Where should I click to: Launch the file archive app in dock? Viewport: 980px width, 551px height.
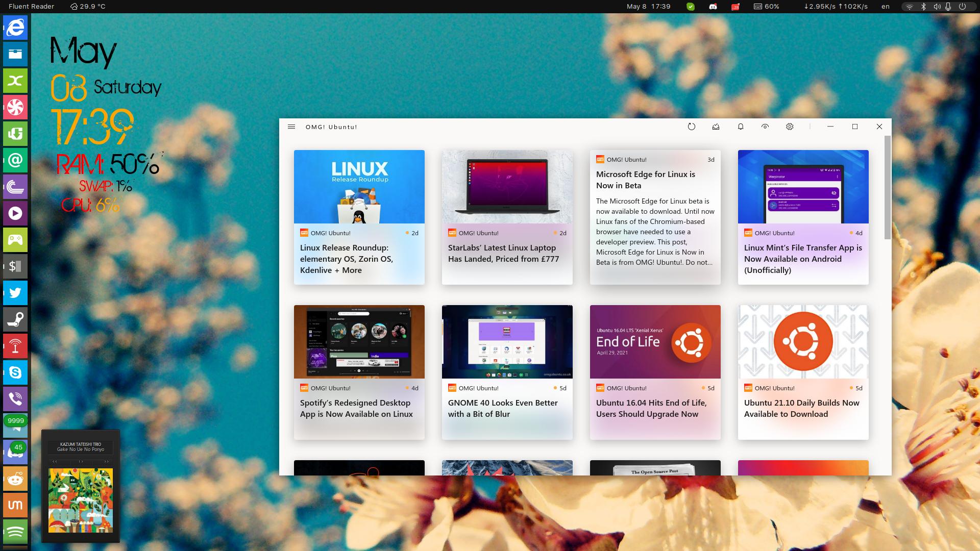pos(15,54)
